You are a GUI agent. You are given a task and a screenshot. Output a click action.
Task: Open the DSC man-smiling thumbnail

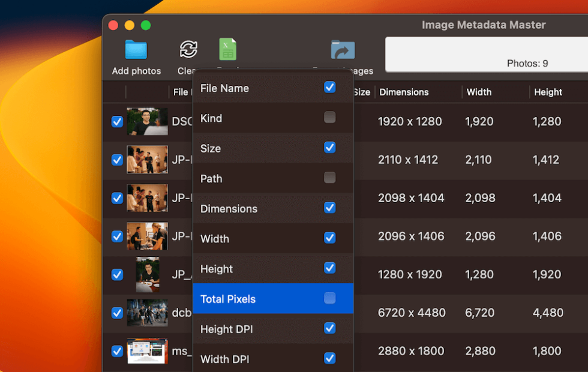point(148,121)
